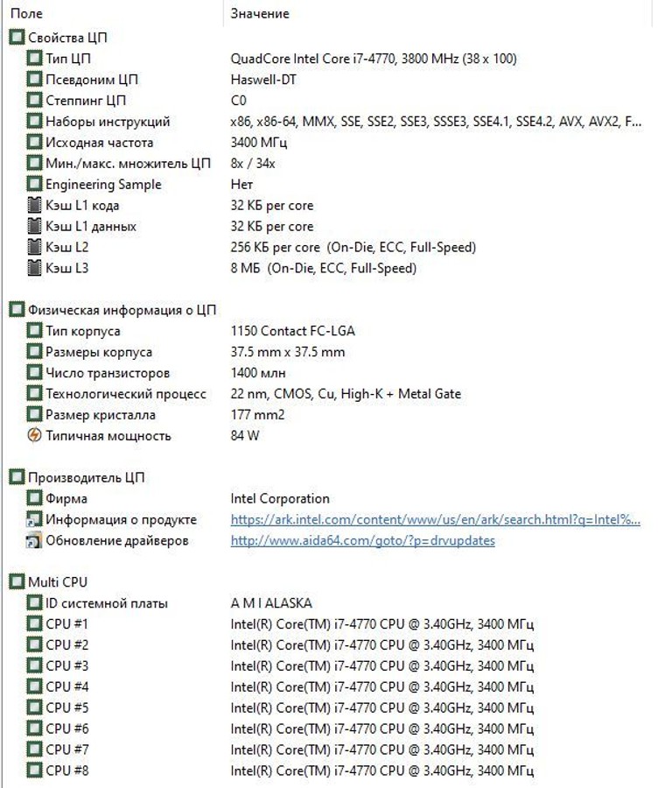Click the shortcut icon of Обновление драйверов
672x788 pixels.
[x=34, y=540]
